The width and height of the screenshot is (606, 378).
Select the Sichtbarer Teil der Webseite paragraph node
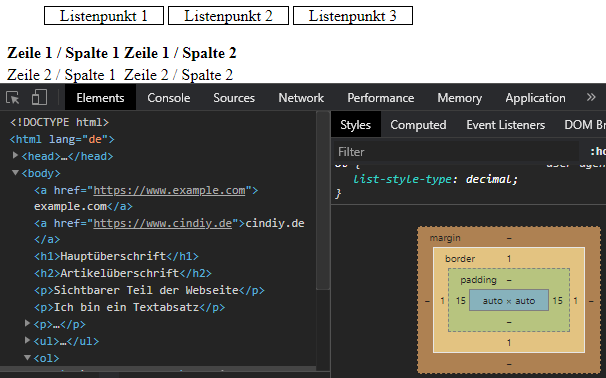coord(149,290)
